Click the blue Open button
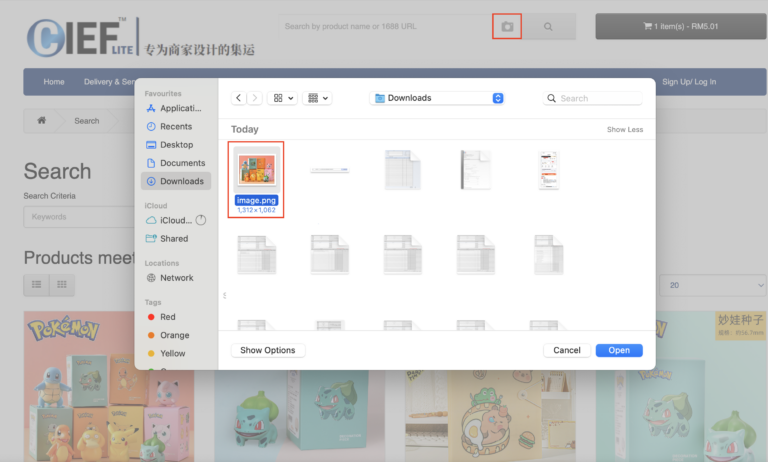This screenshot has height=462, width=768. pos(619,350)
